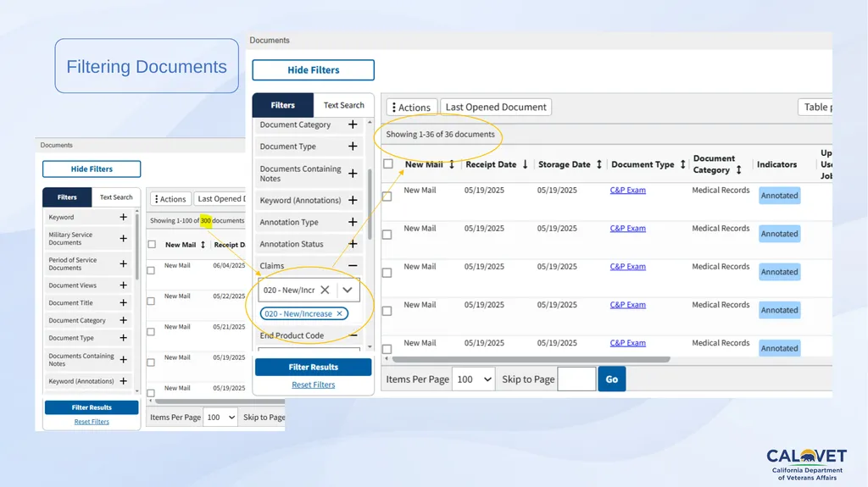Select Filters tab in small window

pyautogui.click(x=67, y=197)
